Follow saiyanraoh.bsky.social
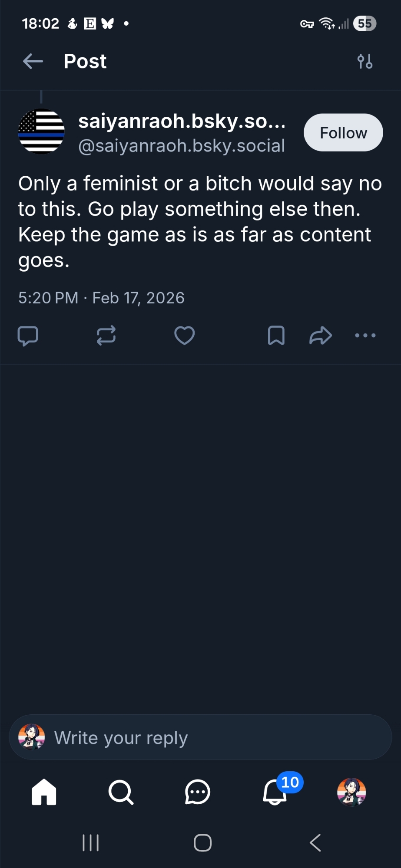The width and height of the screenshot is (401, 868). [x=343, y=133]
